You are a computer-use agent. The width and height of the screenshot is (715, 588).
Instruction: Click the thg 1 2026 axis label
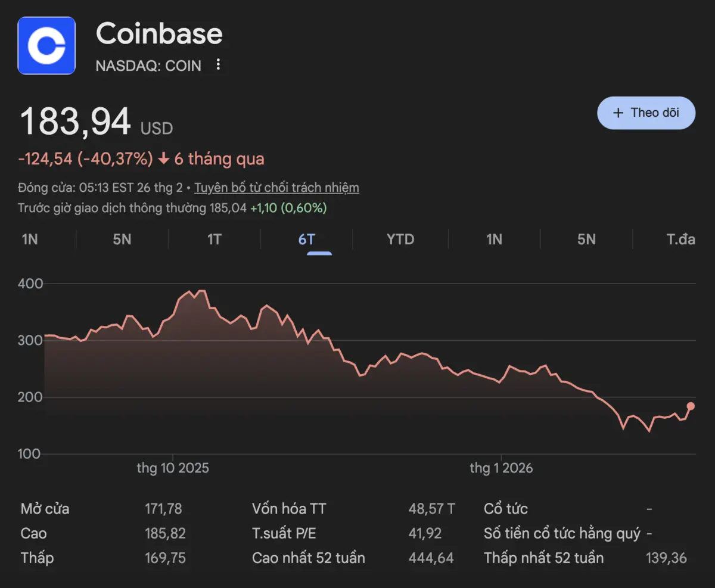click(501, 468)
